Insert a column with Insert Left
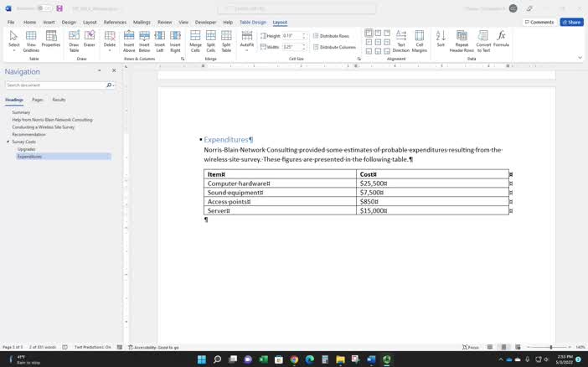The width and height of the screenshot is (588, 367). point(160,40)
